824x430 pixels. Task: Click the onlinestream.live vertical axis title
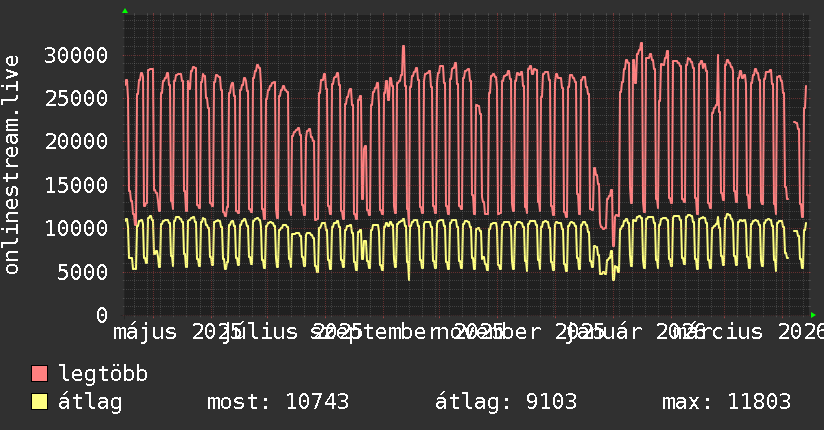(x=11, y=165)
